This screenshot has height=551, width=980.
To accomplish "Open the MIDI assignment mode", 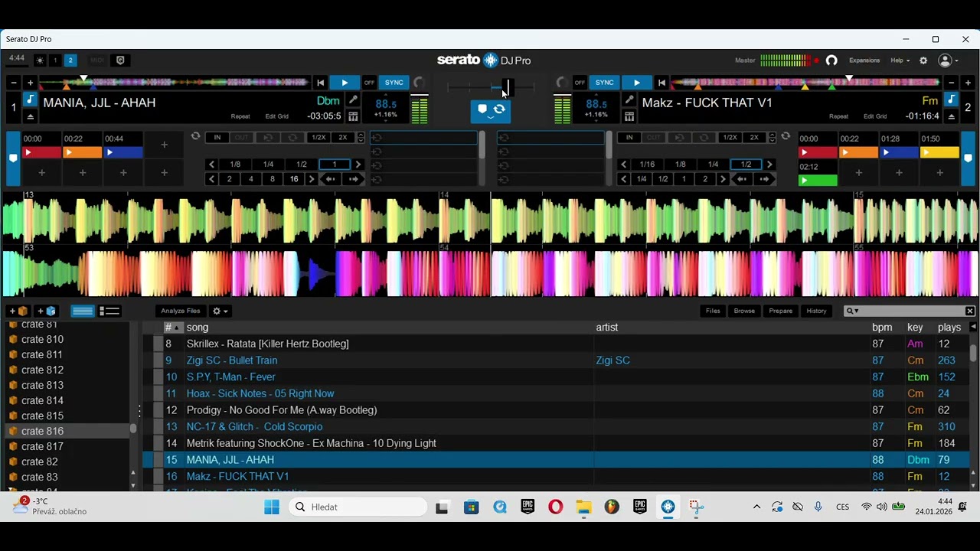I will (97, 60).
